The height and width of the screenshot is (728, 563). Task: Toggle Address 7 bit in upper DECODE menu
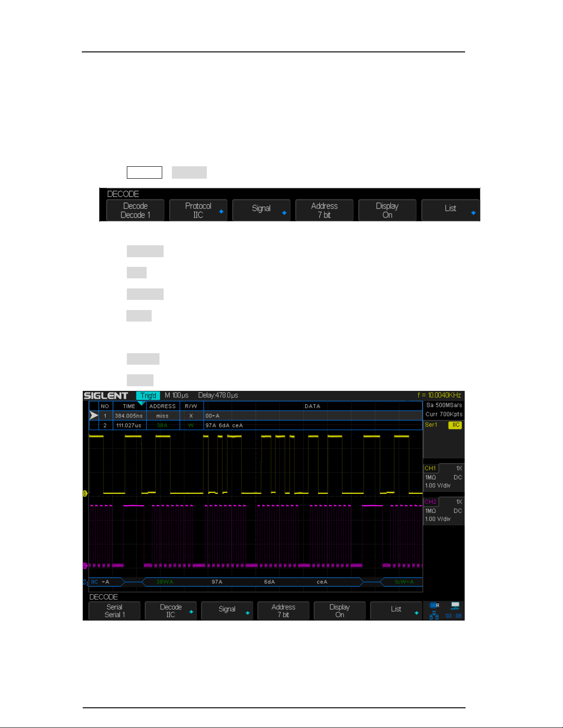tap(324, 210)
